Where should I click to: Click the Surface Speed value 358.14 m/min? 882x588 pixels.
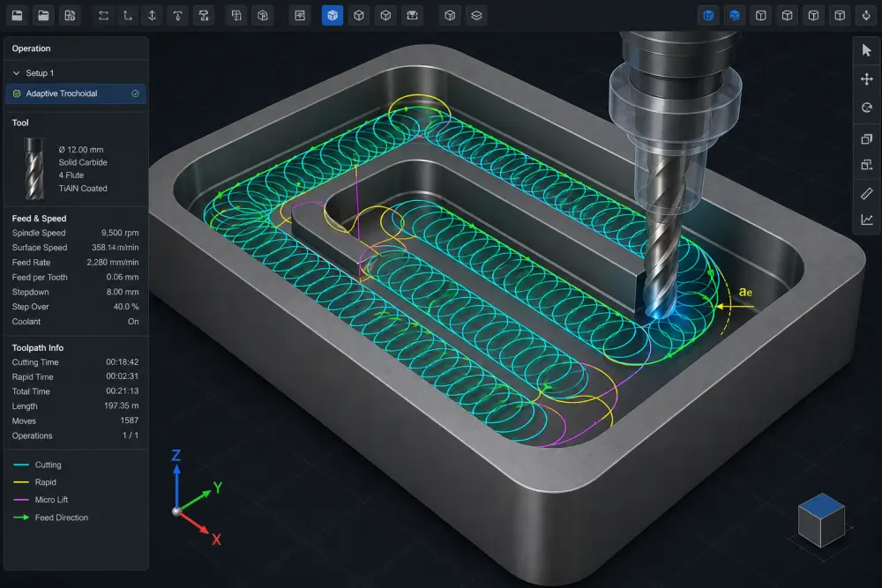(116, 248)
